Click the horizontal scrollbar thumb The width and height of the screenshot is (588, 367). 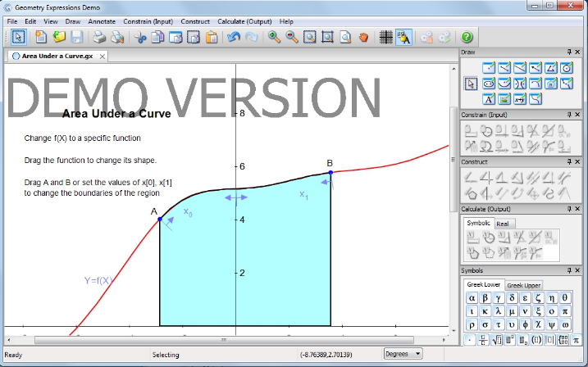click(x=224, y=340)
